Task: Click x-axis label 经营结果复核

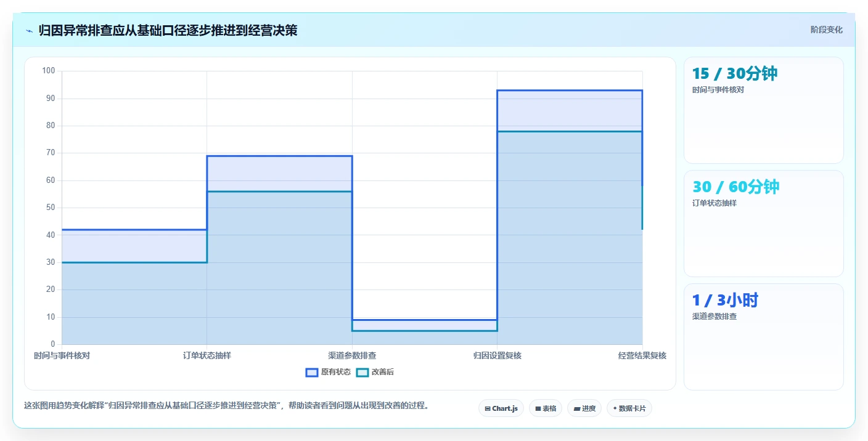Action: click(x=642, y=355)
